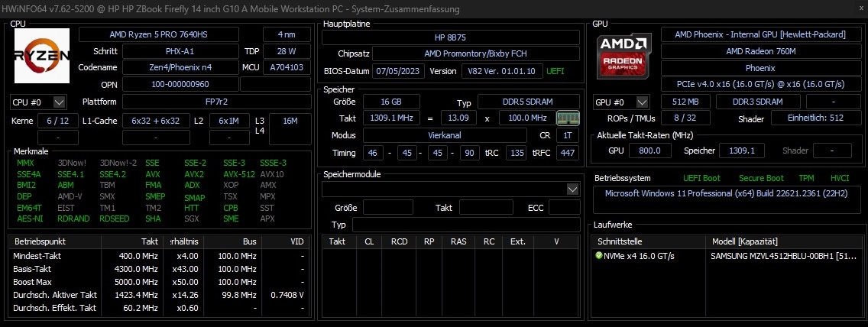Click the GPU memory size 512 MB

click(684, 102)
